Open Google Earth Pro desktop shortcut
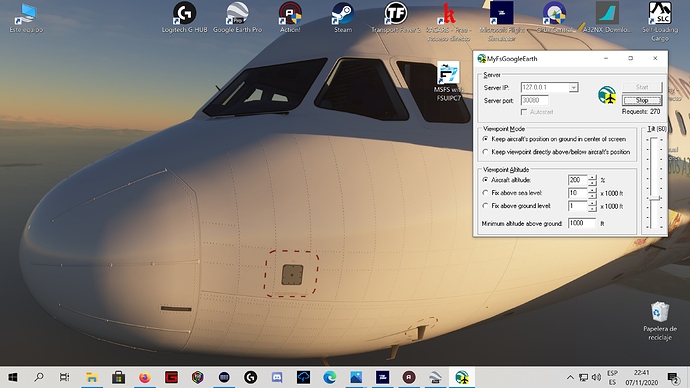 tap(237, 18)
